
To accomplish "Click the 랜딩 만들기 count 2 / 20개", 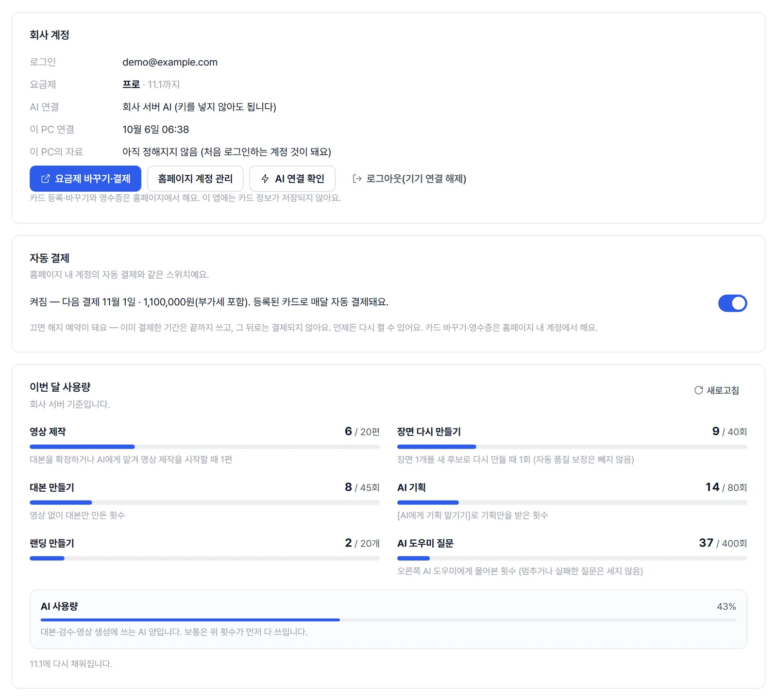I will (x=362, y=543).
